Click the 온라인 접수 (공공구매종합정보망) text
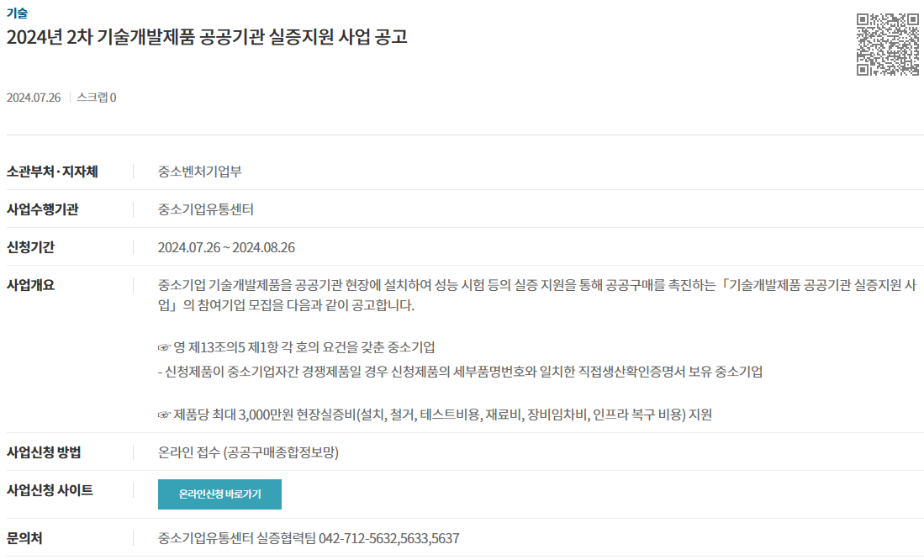924x560 pixels. (x=248, y=452)
